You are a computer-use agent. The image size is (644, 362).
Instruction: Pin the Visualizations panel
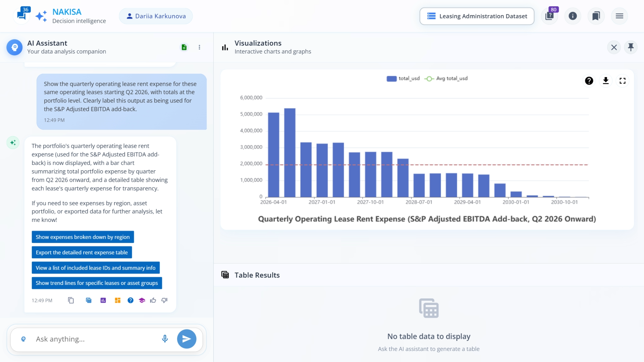pos(631,47)
